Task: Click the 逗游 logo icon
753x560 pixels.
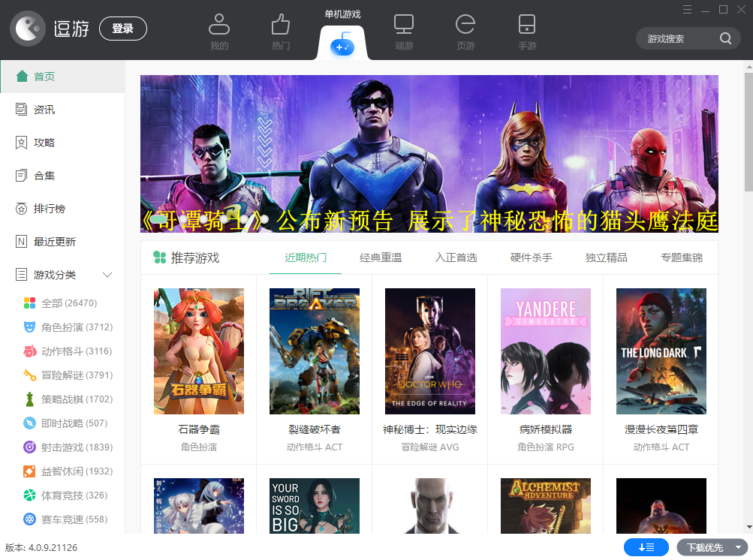Action: tap(28, 29)
